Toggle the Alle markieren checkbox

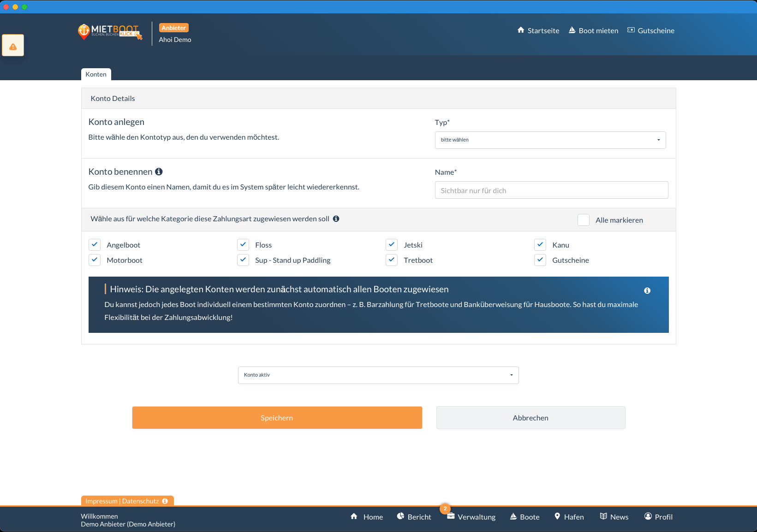[x=583, y=220]
